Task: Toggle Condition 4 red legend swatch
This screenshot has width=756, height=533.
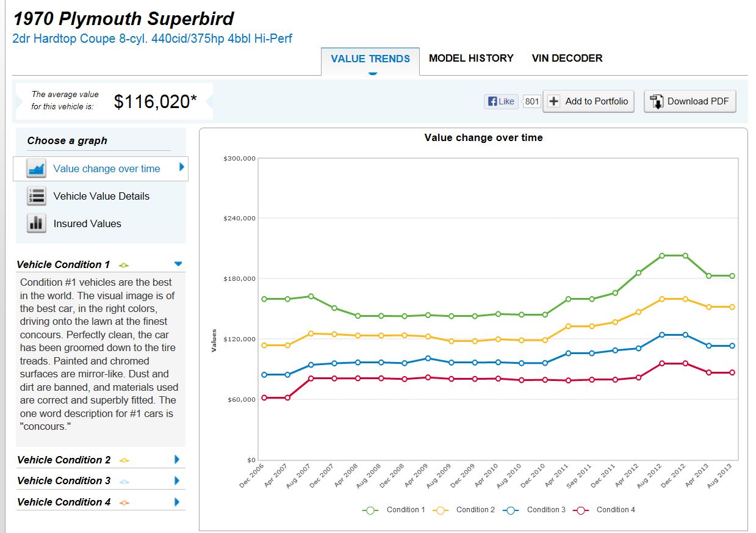Action: click(x=581, y=510)
